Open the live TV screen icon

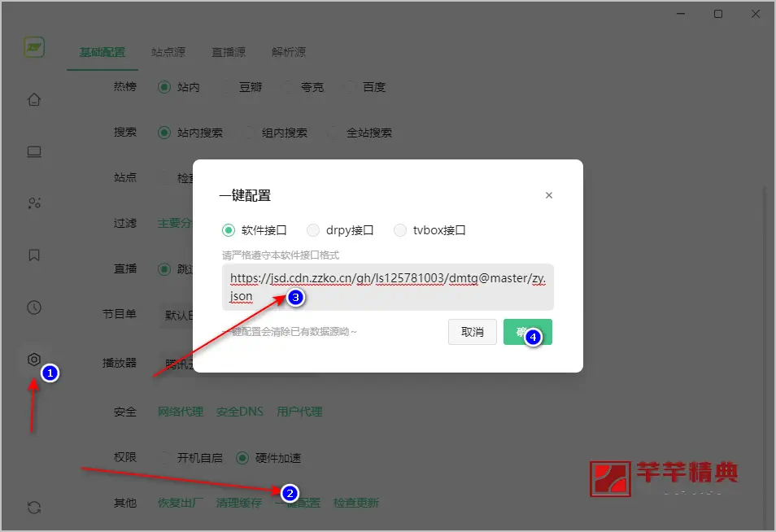point(34,152)
